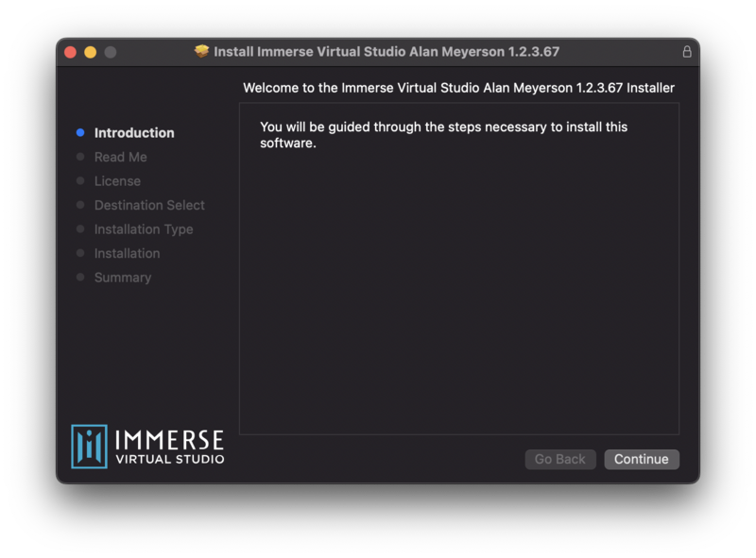Click the Go Back button
The height and width of the screenshot is (558, 756).
coord(560,459)
